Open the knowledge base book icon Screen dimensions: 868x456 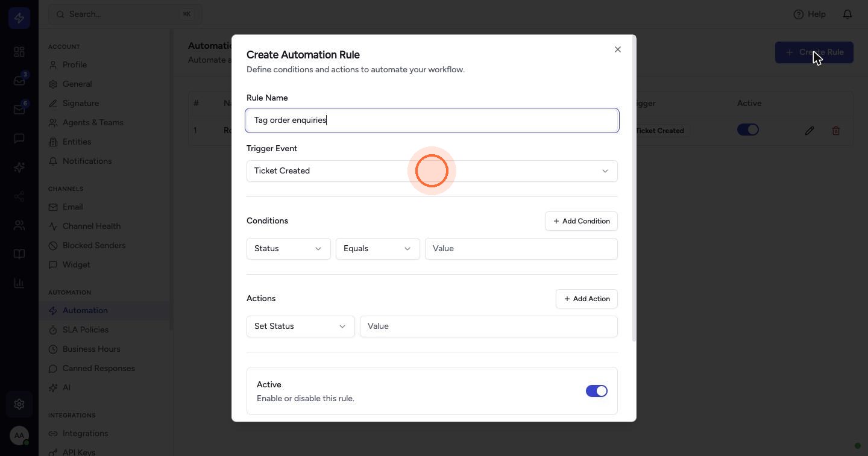19,254
